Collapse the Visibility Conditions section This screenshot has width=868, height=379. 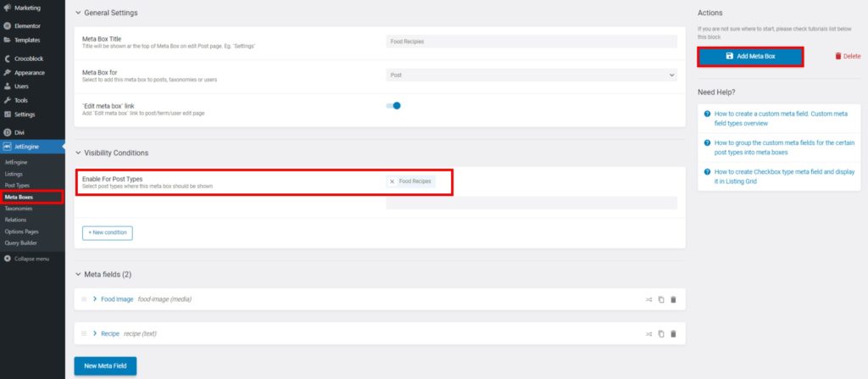[78, 153]
